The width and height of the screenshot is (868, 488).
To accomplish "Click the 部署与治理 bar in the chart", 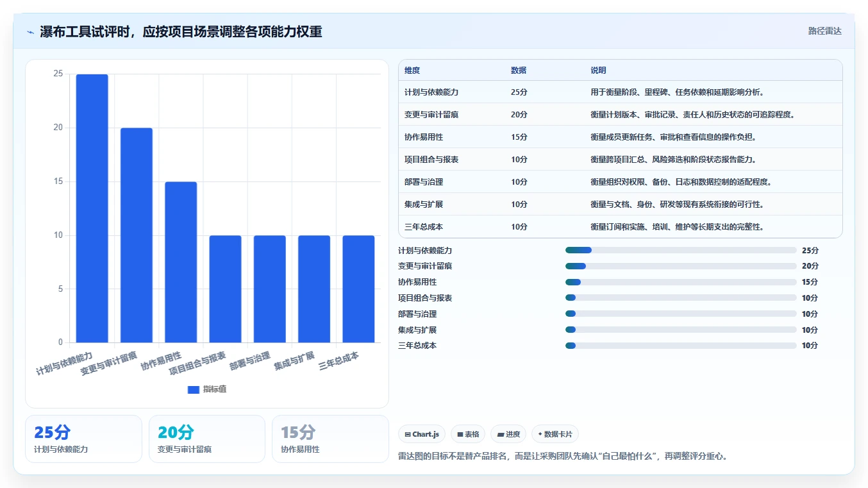I will 270,289.
